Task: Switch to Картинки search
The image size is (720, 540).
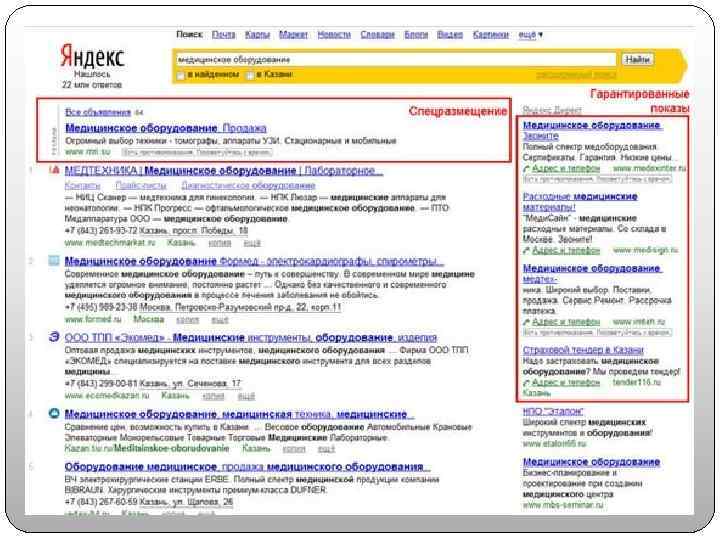Action: pos(491,34)
